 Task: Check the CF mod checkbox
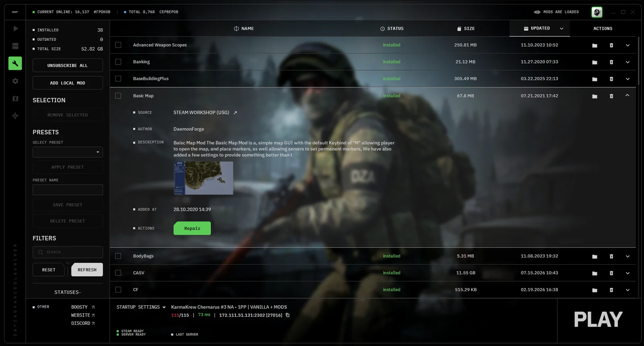tap(118, 290)
